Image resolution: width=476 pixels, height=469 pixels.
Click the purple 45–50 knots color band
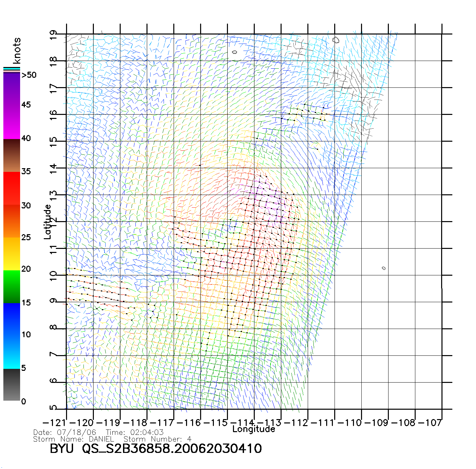coord(12,89)
